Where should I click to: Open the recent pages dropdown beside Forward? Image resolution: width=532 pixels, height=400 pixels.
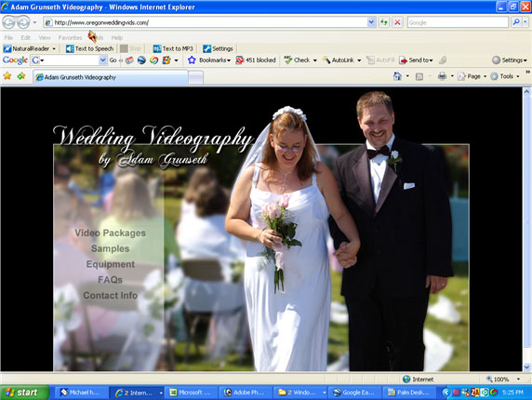pos(34,22)
